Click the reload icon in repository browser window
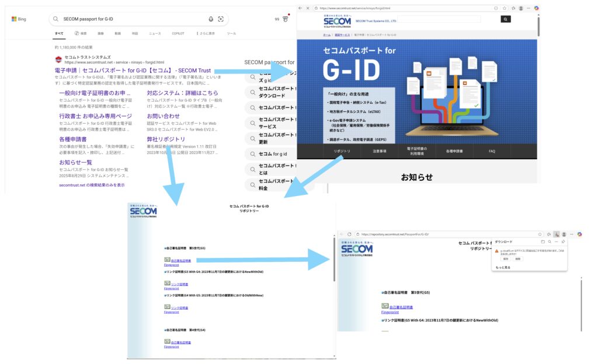 pyautogui.click(x=350, y=234)
